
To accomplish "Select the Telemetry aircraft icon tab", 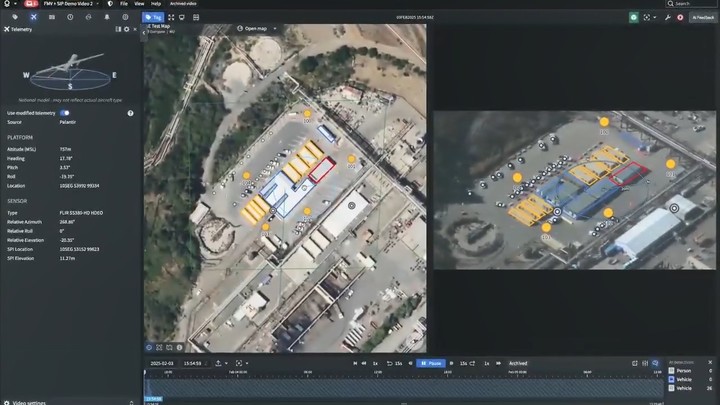I will tap(33, 17).
